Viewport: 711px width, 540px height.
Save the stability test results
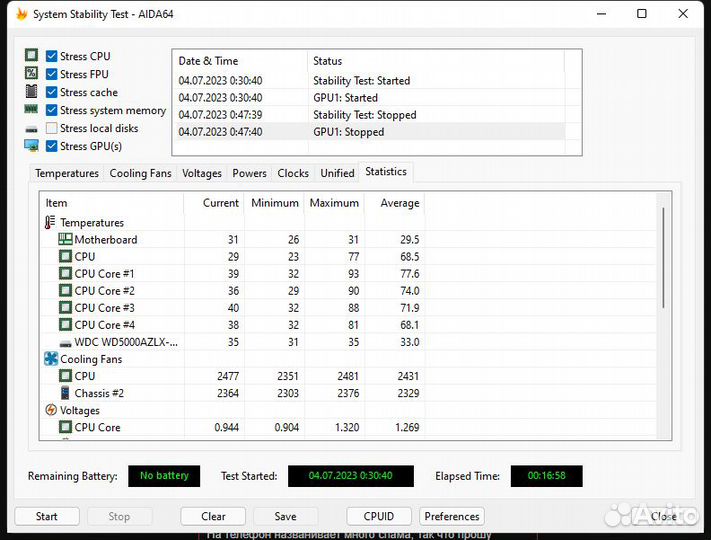(x=286, y=516)
